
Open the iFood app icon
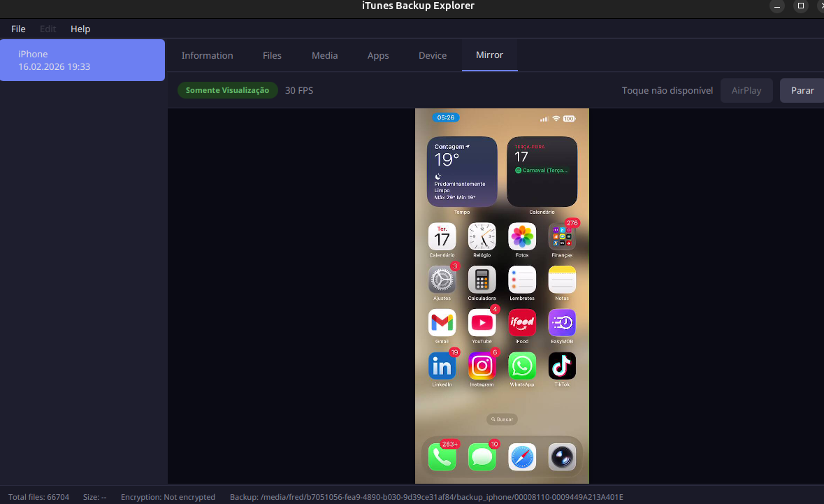(522, 323)
